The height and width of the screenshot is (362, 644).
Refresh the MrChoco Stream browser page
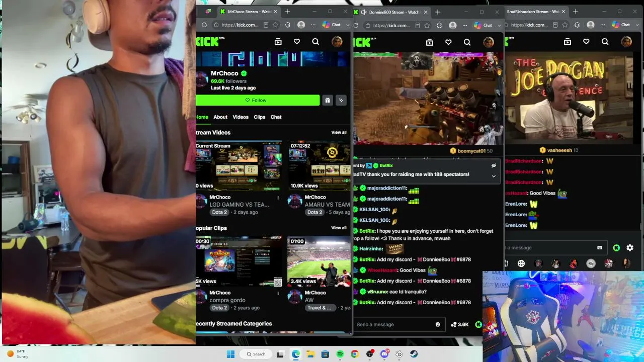204,25
